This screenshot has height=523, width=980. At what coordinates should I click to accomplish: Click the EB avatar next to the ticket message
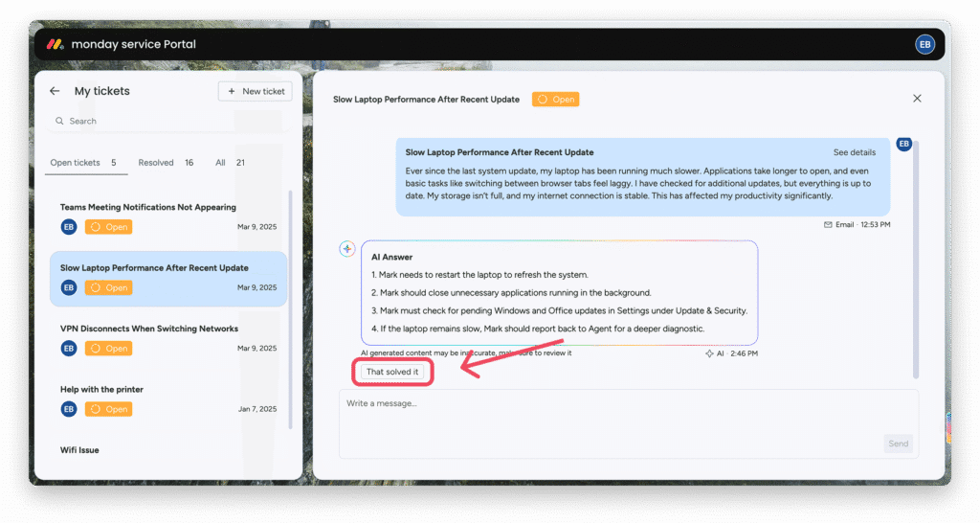click(903, 144)
